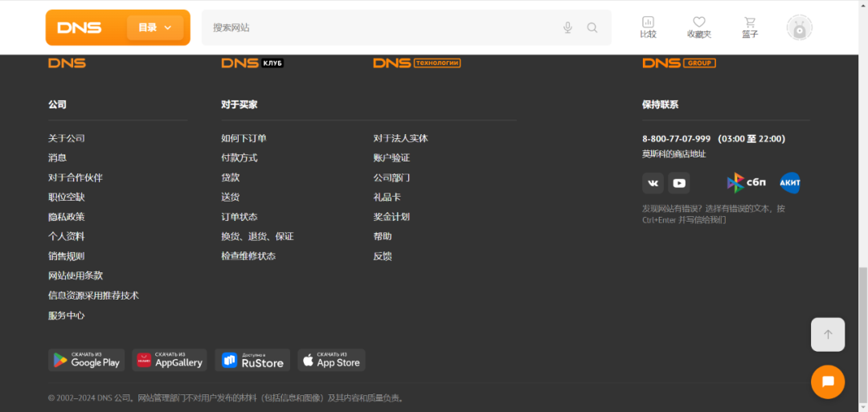868x412 pixels.
Task: Open the 消息 news link
Action: pyautogui.click(x=58, y=158)
